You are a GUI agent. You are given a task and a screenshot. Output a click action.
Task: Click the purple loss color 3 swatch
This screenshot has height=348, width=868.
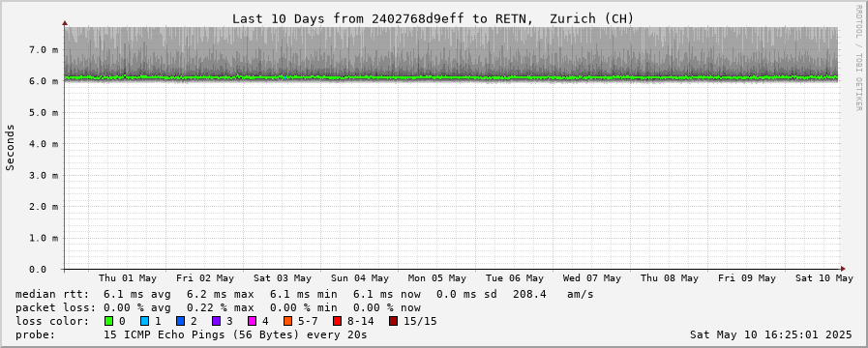click(x=216, y=321)
